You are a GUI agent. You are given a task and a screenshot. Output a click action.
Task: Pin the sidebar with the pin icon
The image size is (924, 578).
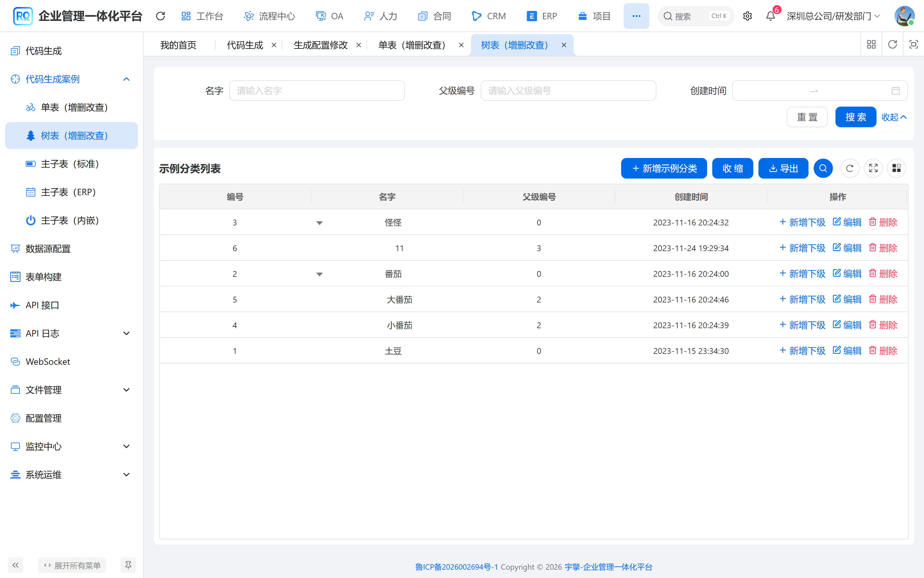(128, 565)
